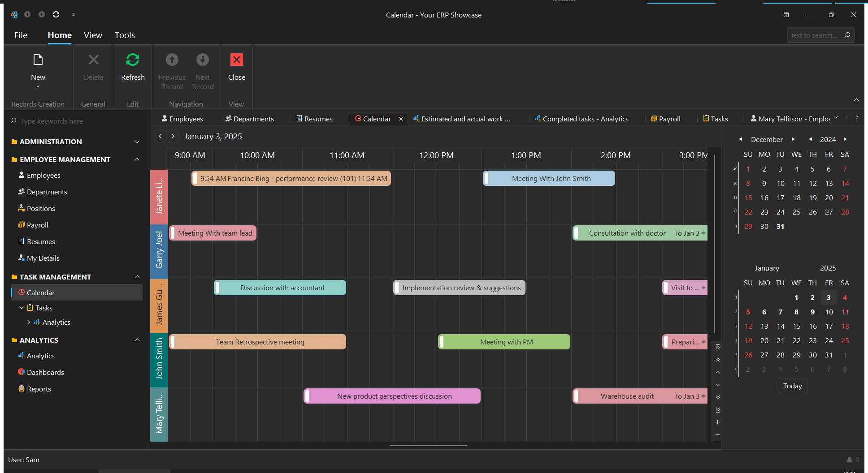Click the Refresh icon in the ribbon
This screenshot has width=868, height=473.
coord(133,60)
